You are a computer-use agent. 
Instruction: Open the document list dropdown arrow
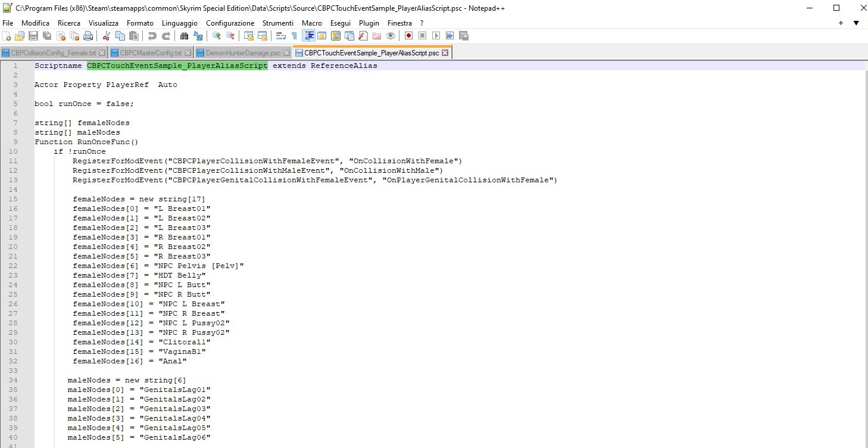point(856,23)
